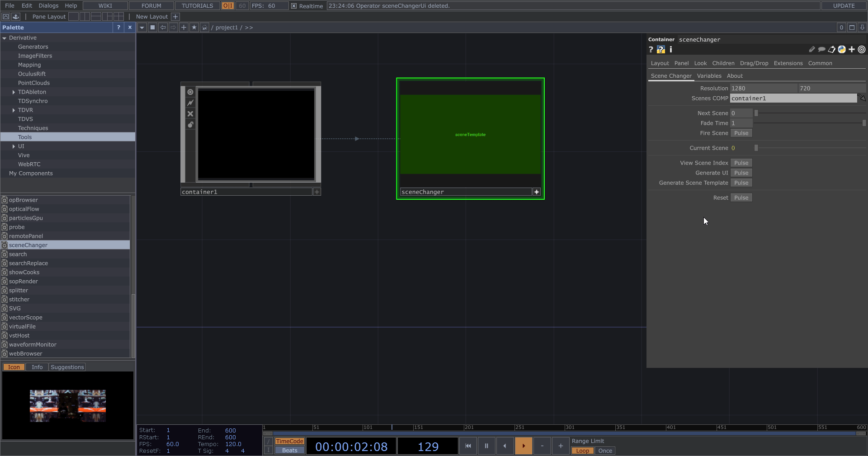This screenshot has width=868, height=456.
Task: Pulse the Generate UI button
Action: point(741,173)
